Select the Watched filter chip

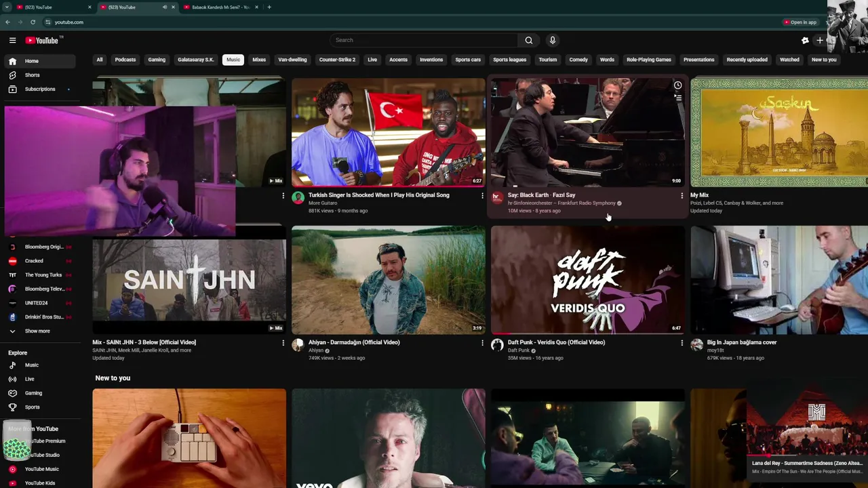click(x=789, y=60)
